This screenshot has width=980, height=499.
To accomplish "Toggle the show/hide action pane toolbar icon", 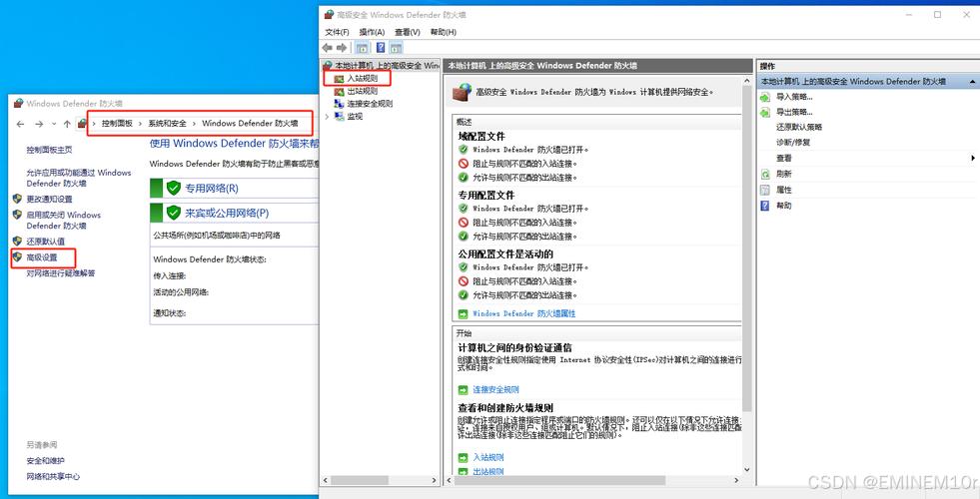I will coord(396,48).
